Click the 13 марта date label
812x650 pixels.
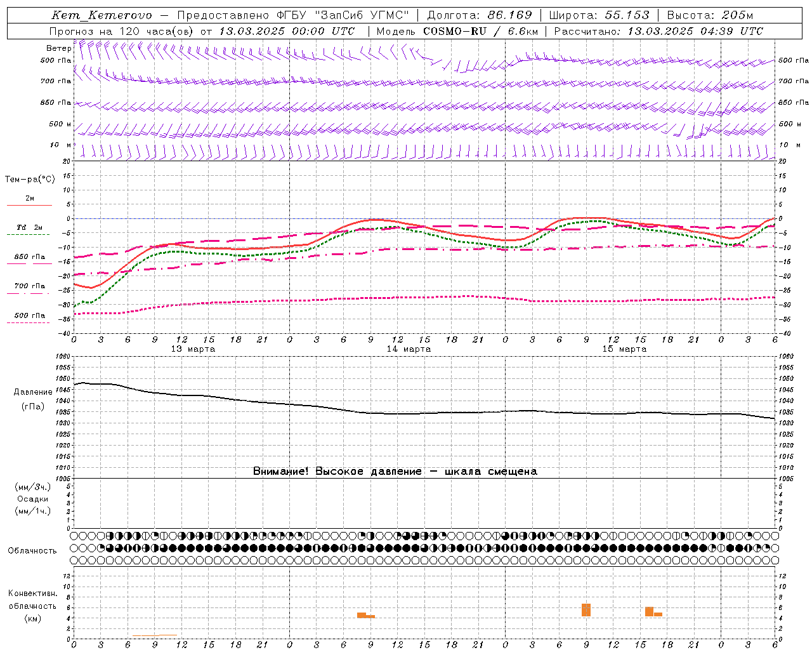(x=193, y=349)
